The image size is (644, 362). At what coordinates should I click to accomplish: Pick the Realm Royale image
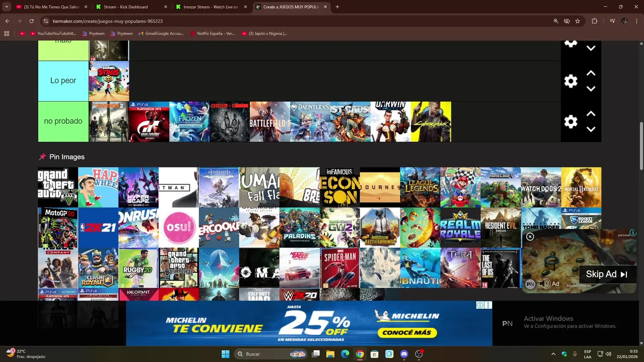pyautogui.click(x=460, y=228)
